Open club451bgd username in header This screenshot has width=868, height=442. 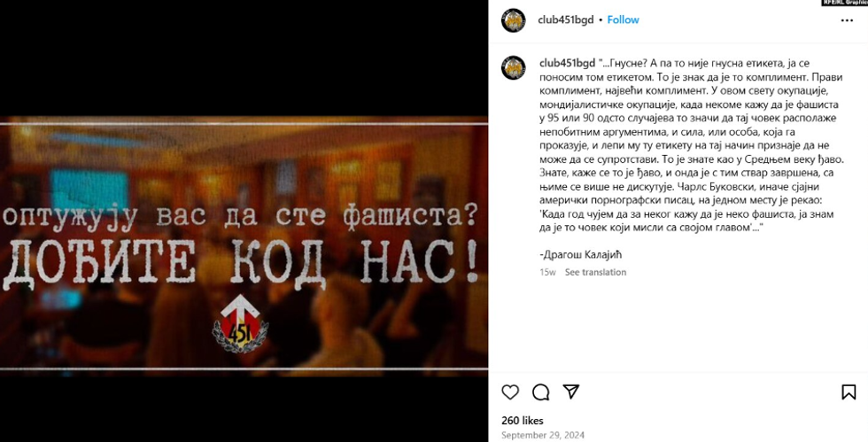[x=566, y=20]
